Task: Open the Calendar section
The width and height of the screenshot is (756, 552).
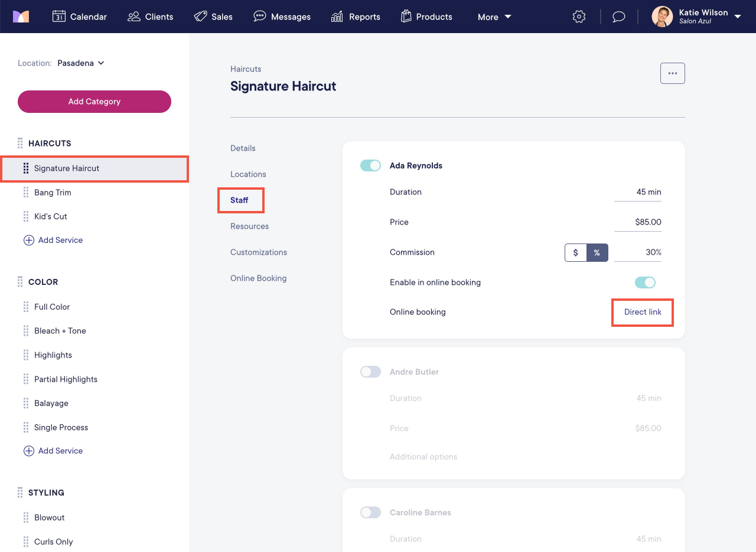Action: (80, 17)
